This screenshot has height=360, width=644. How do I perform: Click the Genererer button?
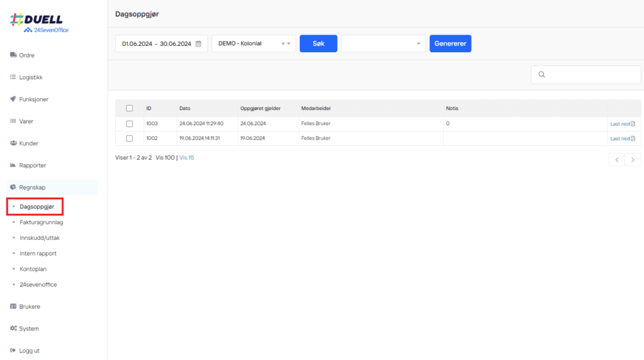(450, 43)
